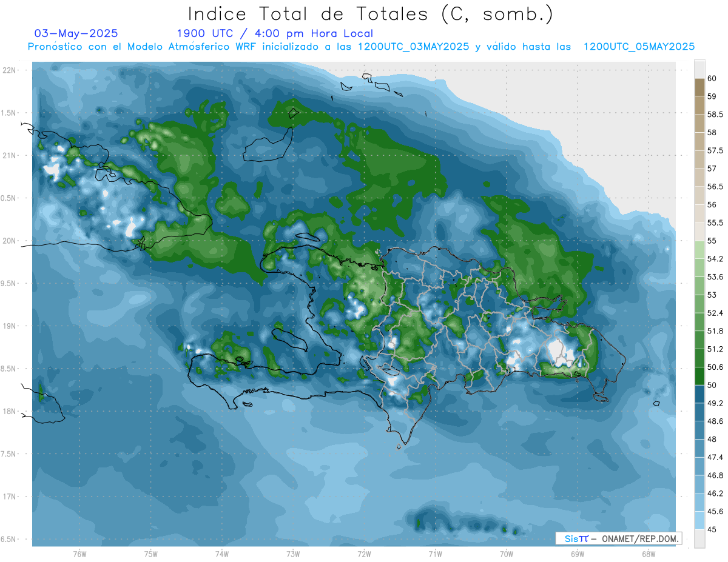This screenshot has height=562, width=728.
Task: Click the '55.5' value on the color scale
Action: (x=715, y=222)
